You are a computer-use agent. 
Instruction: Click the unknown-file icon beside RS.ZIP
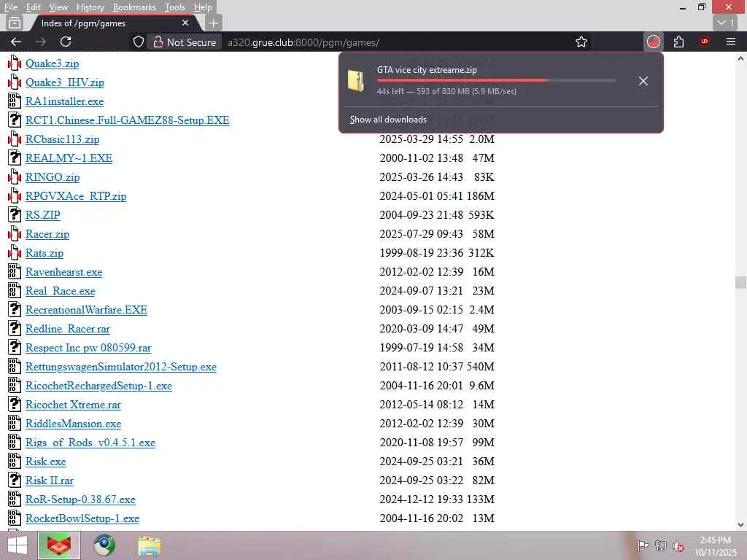click(x=15, y=215)
